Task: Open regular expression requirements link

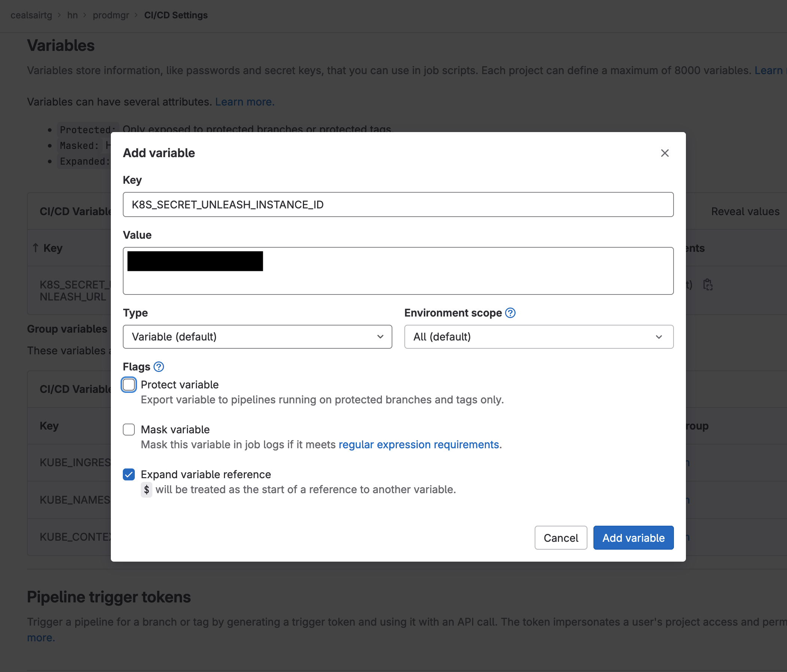Action: (x=419, y=445)
